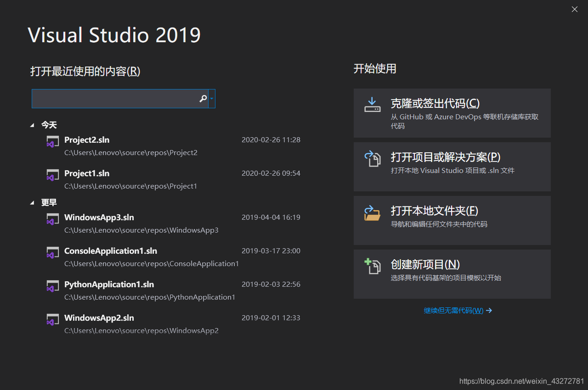Open recent solution PythonApplication1.sln

[x=109, y=284]
